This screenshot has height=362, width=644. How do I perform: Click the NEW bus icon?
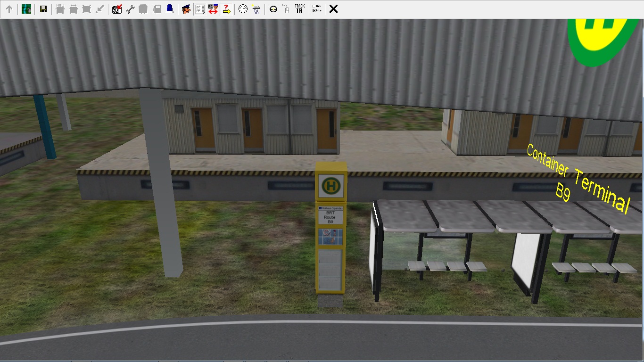(x=60, y=9)
